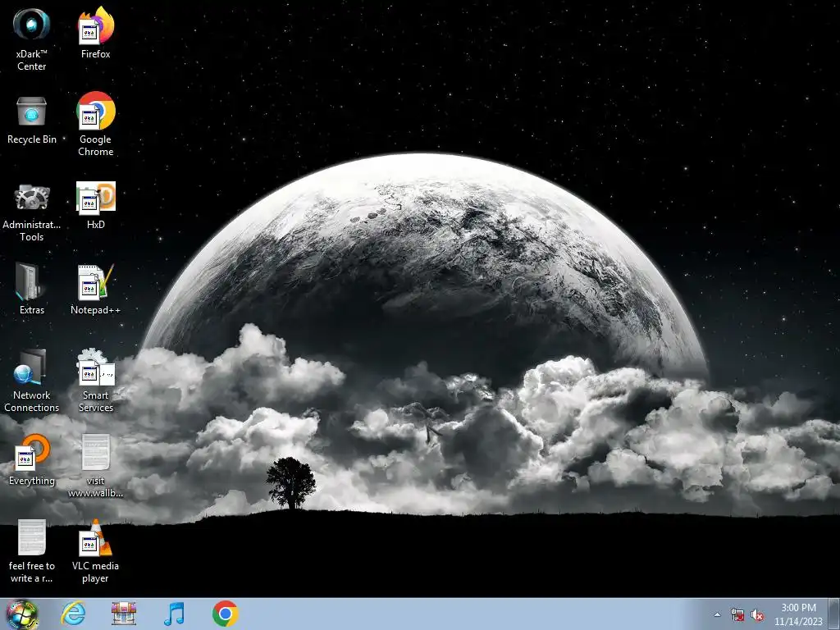The image size is (840, 630).
Task: Click the Show desktop button
Action: click(x=834, y=614)
